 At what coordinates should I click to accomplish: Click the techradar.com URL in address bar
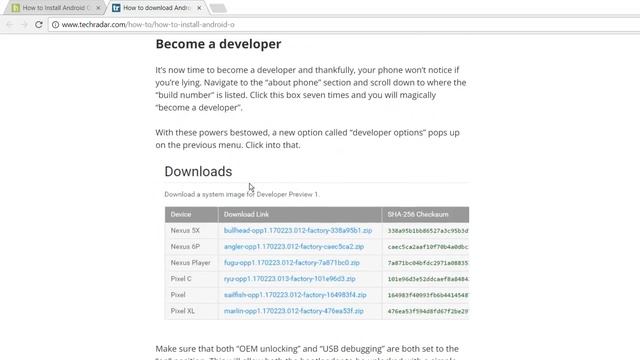pyautogui.click(x=148, y=24)
